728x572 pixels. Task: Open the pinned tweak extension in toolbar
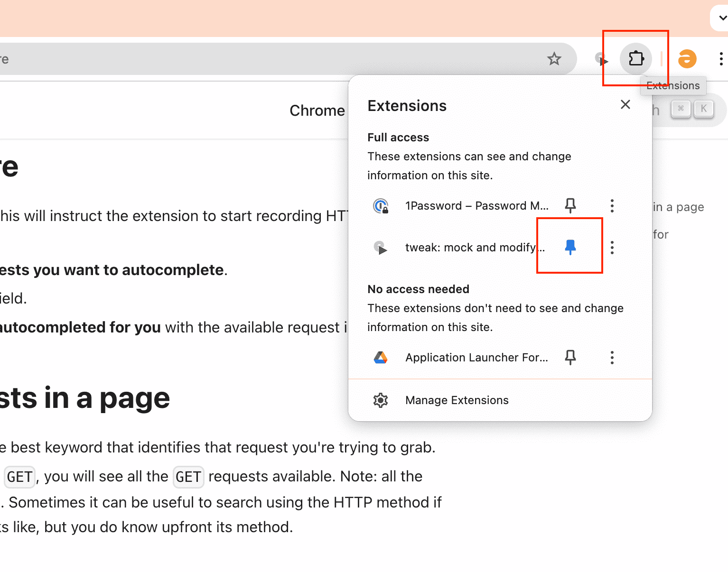pyautogui.click(x=602, y=59)
